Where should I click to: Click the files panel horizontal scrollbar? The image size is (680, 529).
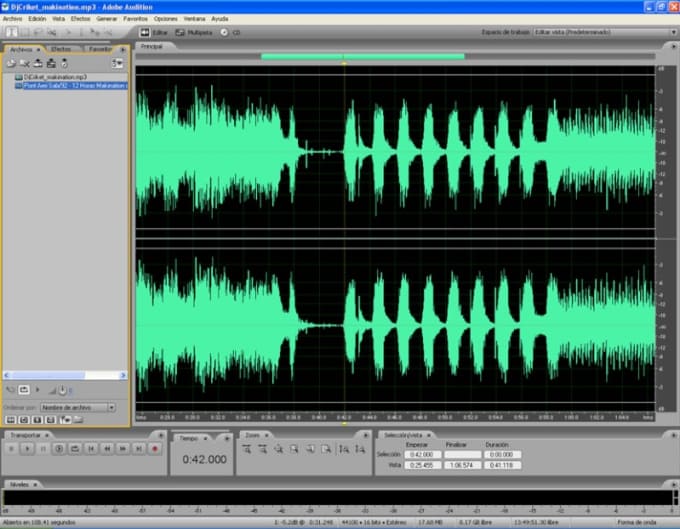[65, 375]
